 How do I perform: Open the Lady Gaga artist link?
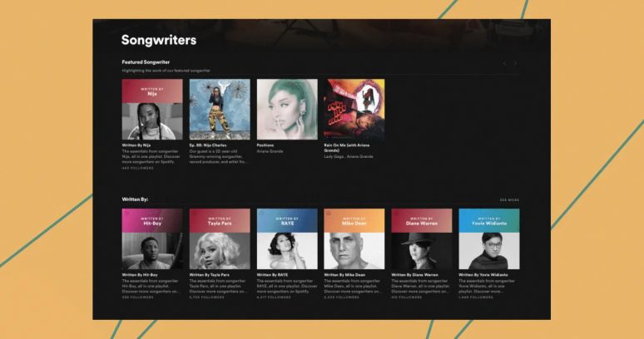pos(334,156)
